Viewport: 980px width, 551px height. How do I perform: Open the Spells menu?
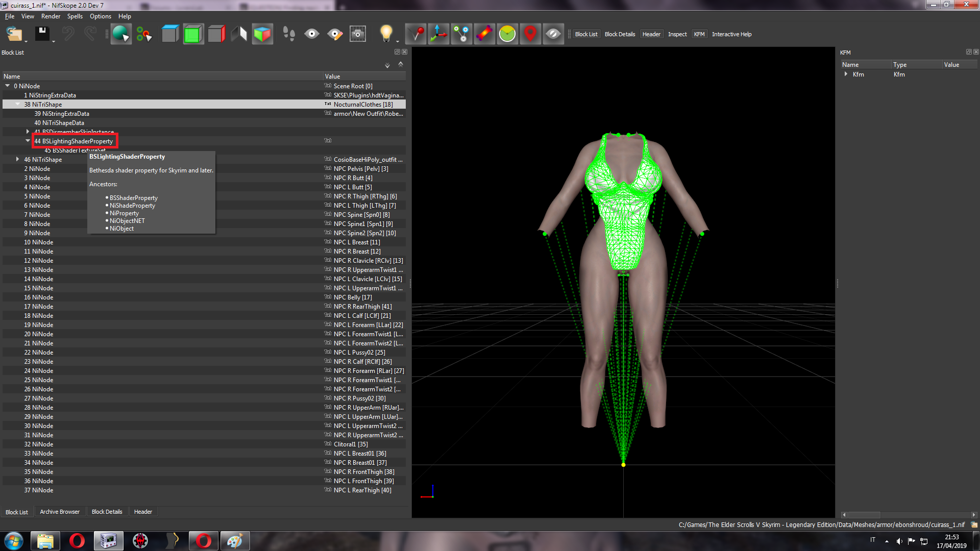75,16
